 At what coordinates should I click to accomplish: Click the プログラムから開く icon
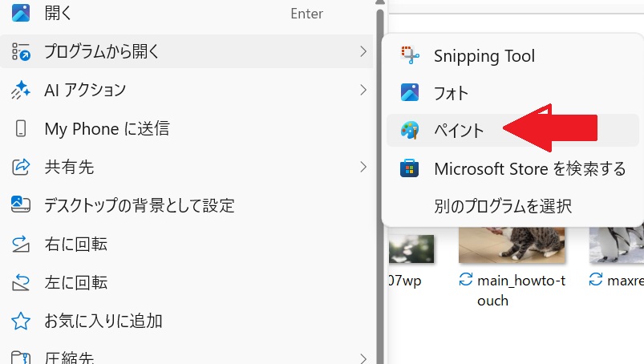point(21,51)
